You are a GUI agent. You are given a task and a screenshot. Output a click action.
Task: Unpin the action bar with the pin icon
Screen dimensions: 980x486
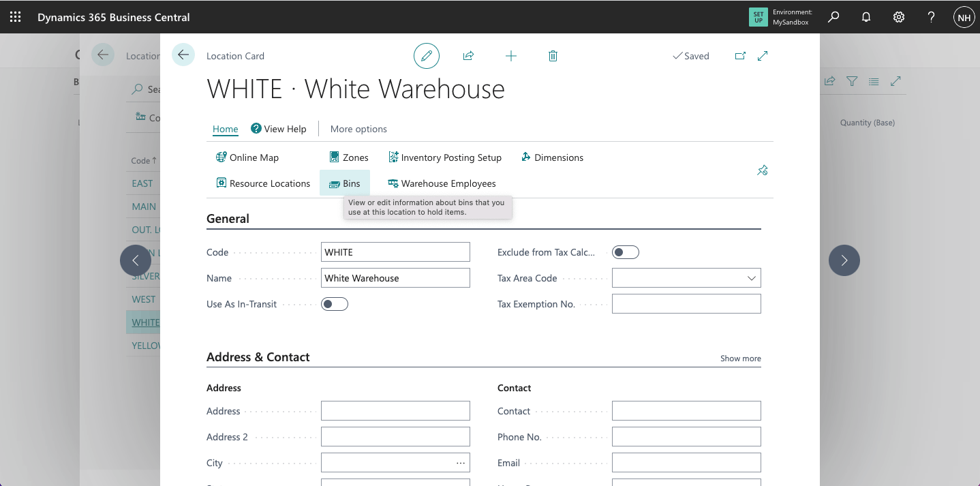point(762,170)
